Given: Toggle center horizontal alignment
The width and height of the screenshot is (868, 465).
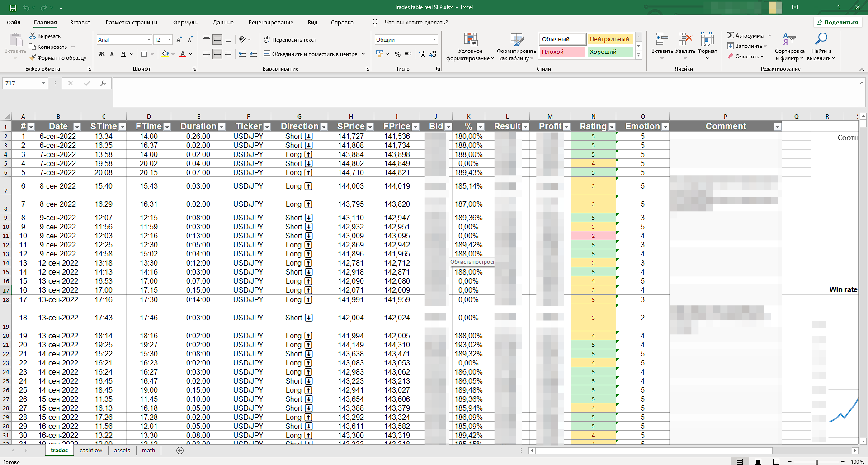Looking at the screenshot, I should 217,54.
